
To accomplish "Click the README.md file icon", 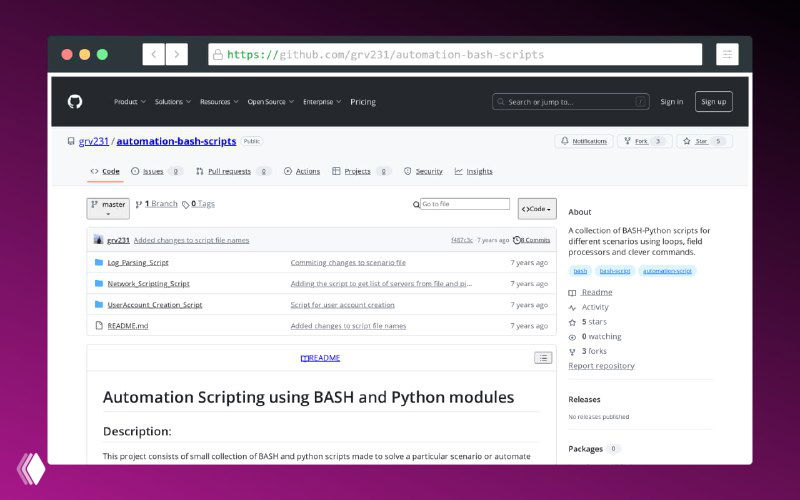I will [99, 326].
